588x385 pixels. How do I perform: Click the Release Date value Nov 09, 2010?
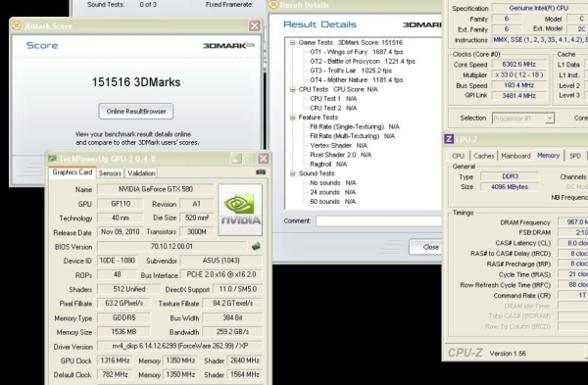coord(121,232)
